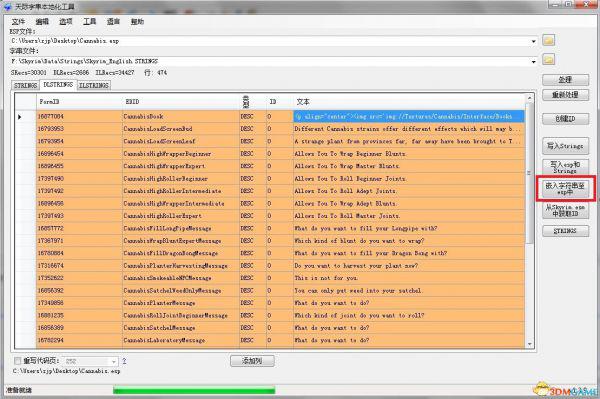Switch to the DLSTRINGS tab
This screenshot has width=600, height=399.
[58, 85]
